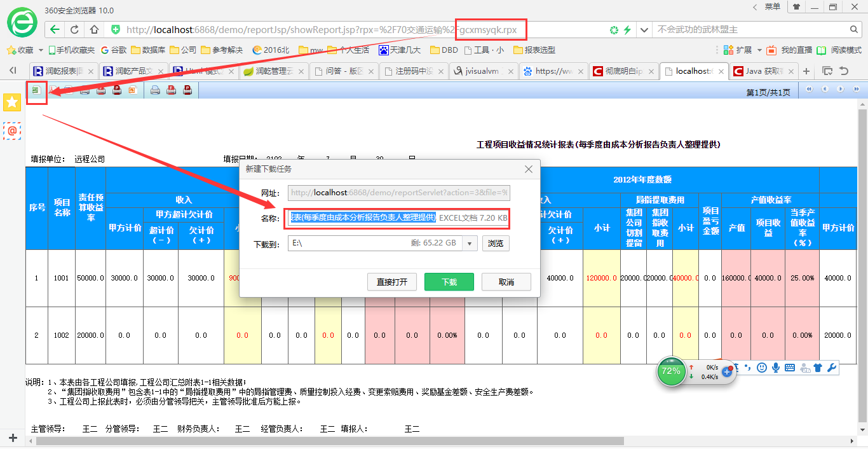868x449 pixels.
Task: Click the printer icon in report toolbar
Action: coord(155,90)
